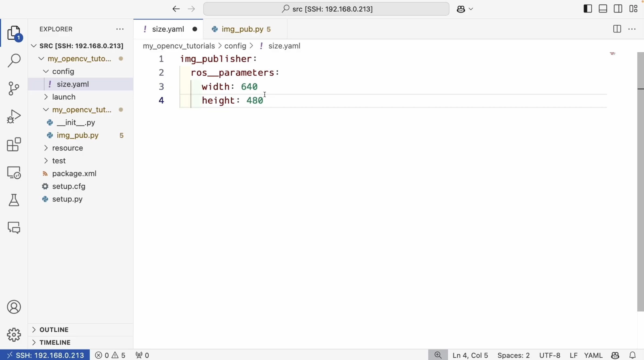This screenshot has width=644, height=360.
Task: Select the size.yaml editor tab
Action: point(168,29)
